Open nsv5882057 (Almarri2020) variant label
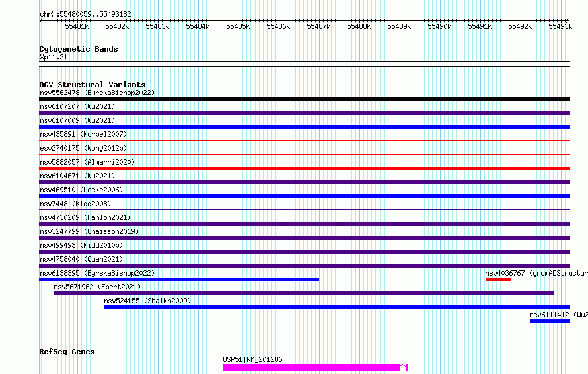The height and width of the screenshot is (374, 588). coord(87,162)
